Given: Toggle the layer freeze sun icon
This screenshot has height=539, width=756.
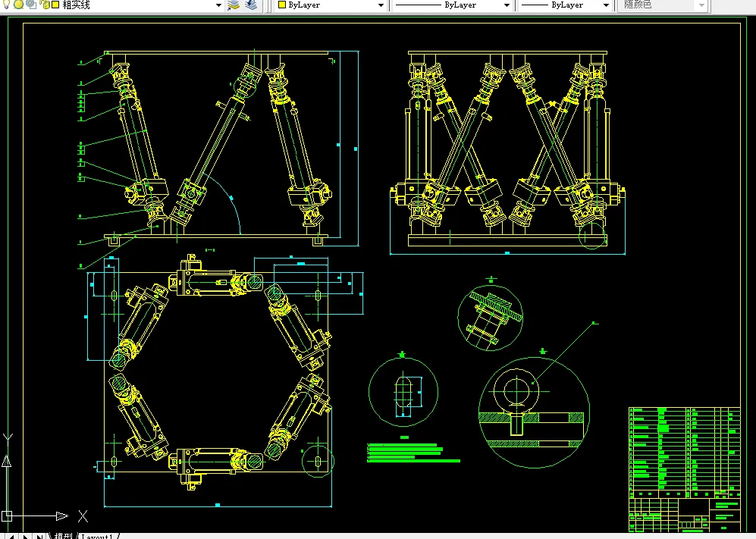Looking at the screenshot, I should 18,5.
